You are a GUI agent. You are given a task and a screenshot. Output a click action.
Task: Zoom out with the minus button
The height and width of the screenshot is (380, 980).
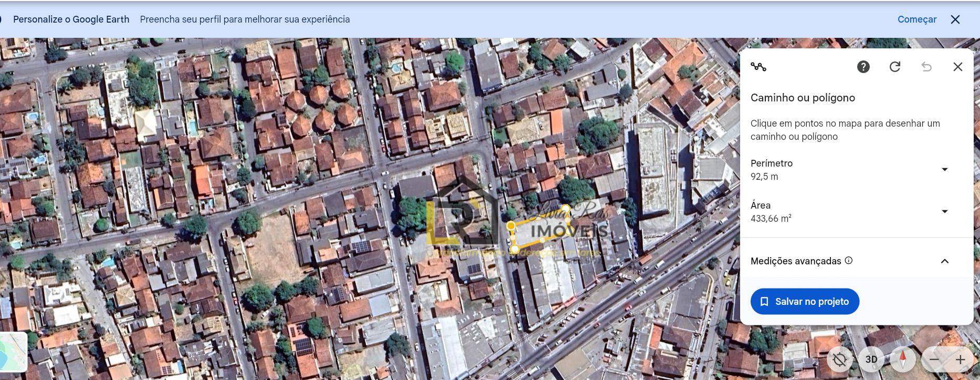[934, 360]
